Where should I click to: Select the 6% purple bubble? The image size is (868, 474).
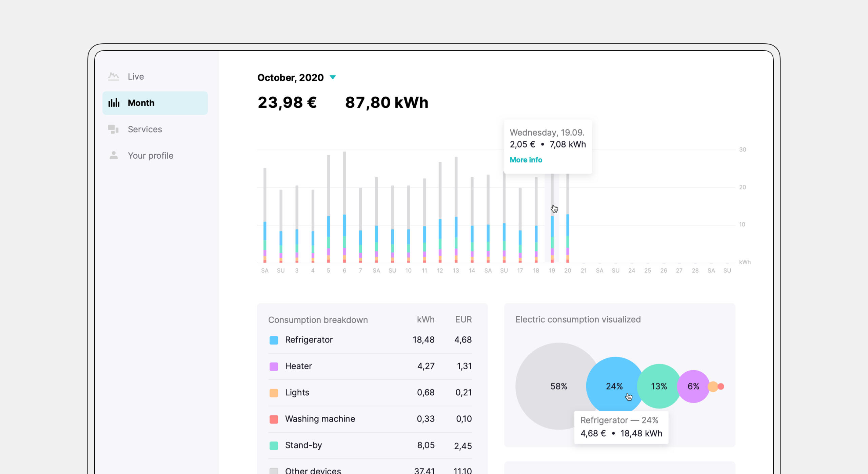tap(693, 386)
